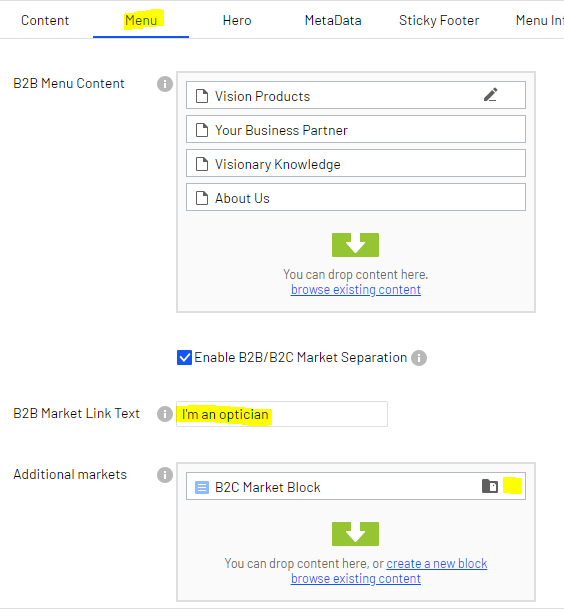The width and height of the screenshot is (564, 616).
Task: Click the page icon beside About Us
Action: 202,198
